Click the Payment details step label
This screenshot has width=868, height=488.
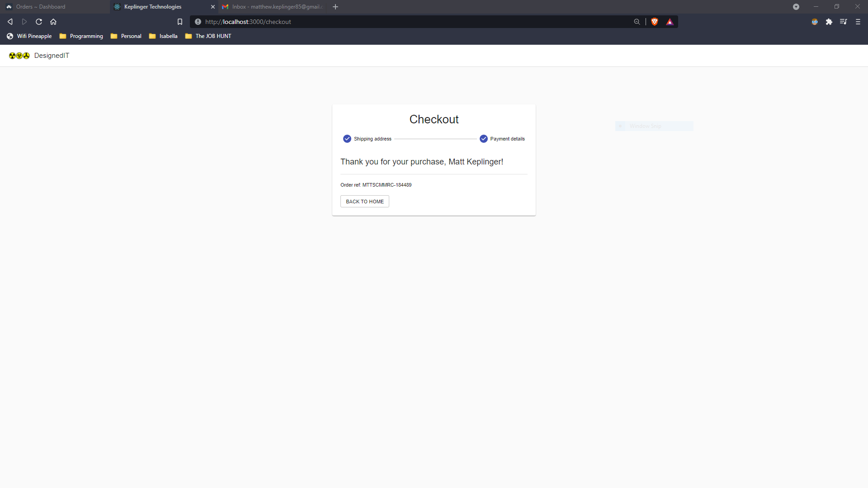point(507,139)
